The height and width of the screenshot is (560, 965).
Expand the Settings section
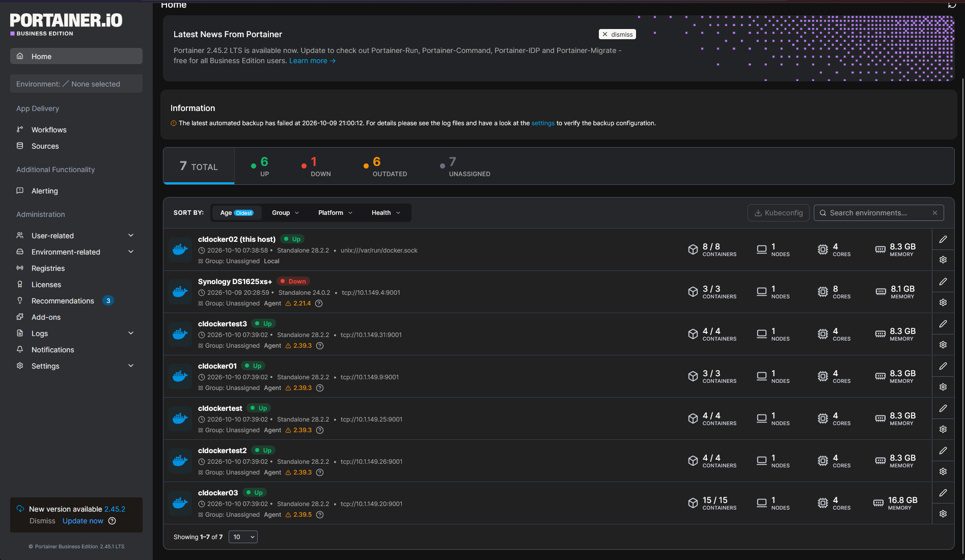[x=76, y=366]
